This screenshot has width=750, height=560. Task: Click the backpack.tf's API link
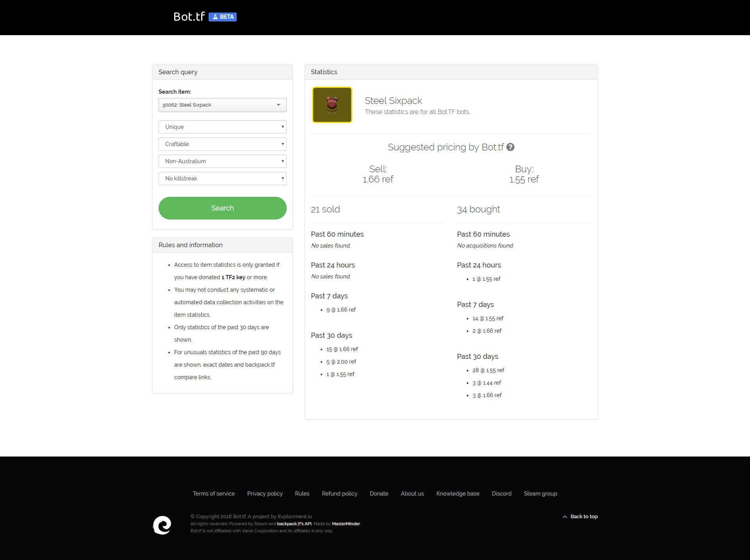[x=294, y=524]
